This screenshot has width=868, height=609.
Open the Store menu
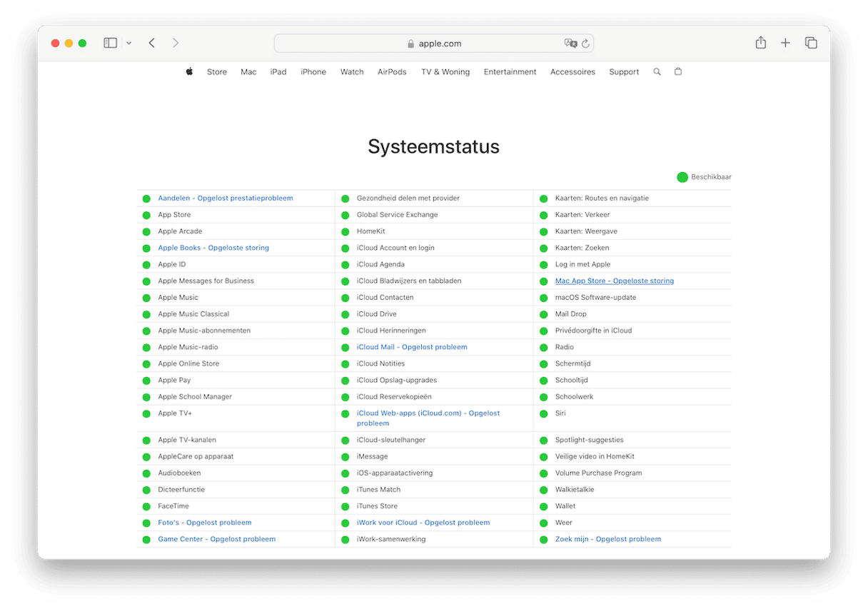pyautogui.click(x=217, y=72)
